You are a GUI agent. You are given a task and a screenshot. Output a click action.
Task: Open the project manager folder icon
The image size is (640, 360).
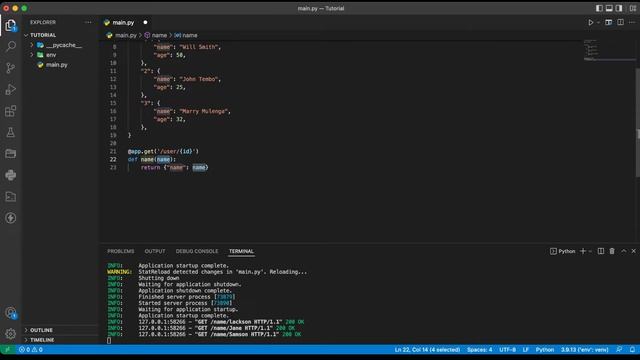pyautogui.click(x=11, y=153)
